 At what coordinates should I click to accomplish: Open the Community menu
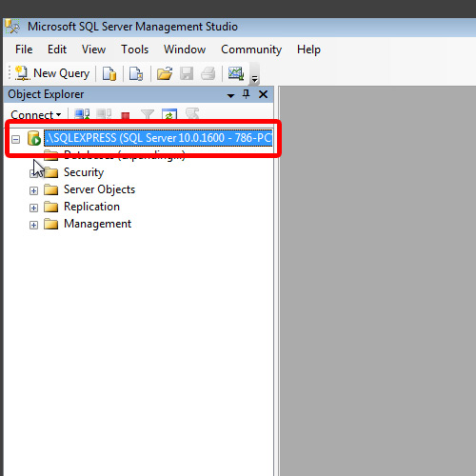(x=251, y=50)
